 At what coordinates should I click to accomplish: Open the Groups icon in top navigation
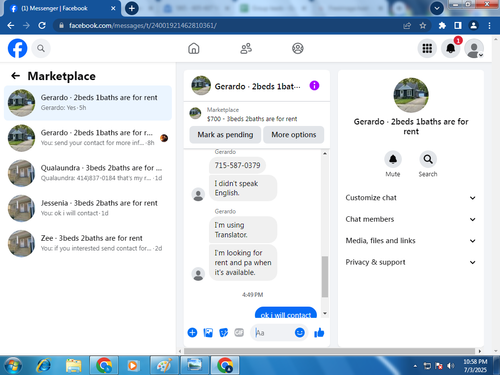pos(298,48)
